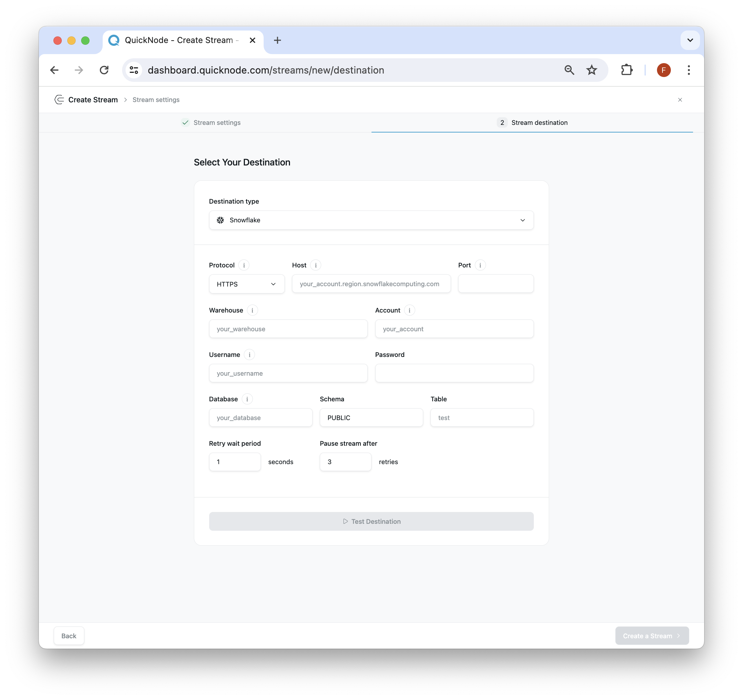Reload the current page
Screen dimensions: 743x700
104,70
